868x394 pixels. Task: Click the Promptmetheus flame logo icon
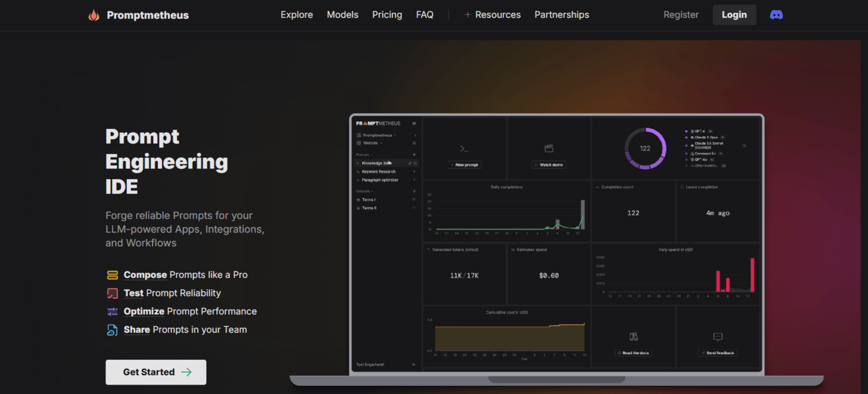pos(94,15)
